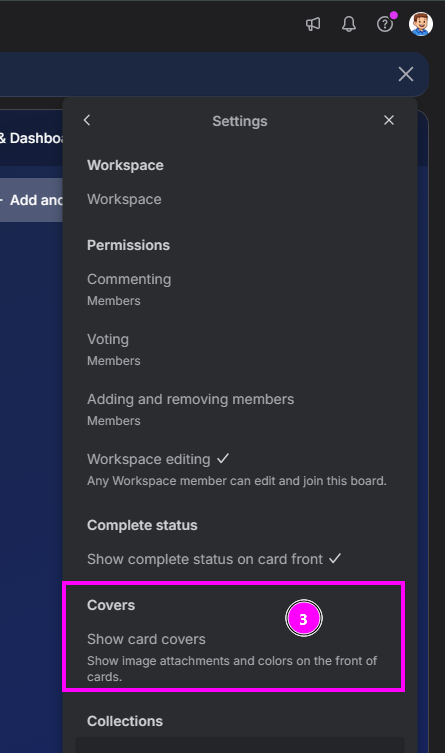Go back using the Settings back chevron

pyautogui.click(x=87, y=120)
